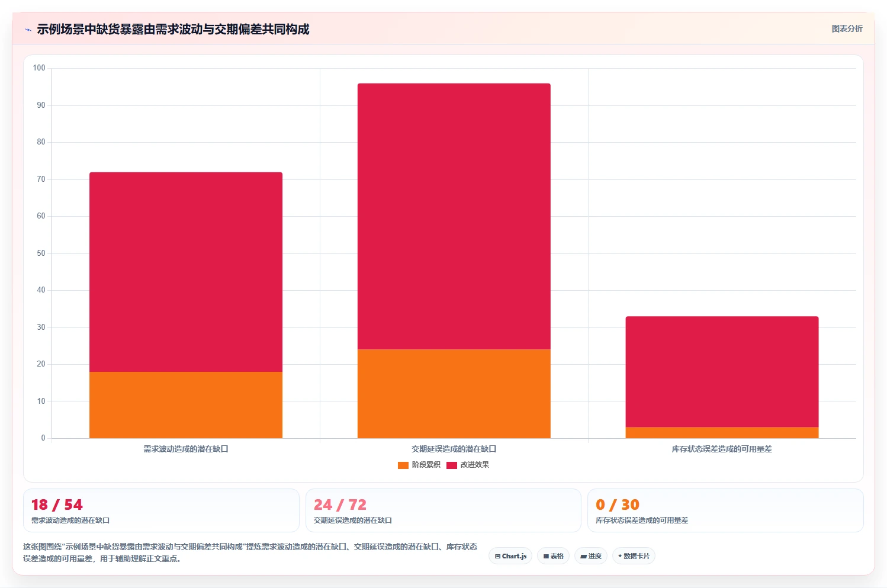Click the red segment of 需求波动造成的潜在缺口 bar
This screenshot has height=588, width=887.
[x=186, y=272]
